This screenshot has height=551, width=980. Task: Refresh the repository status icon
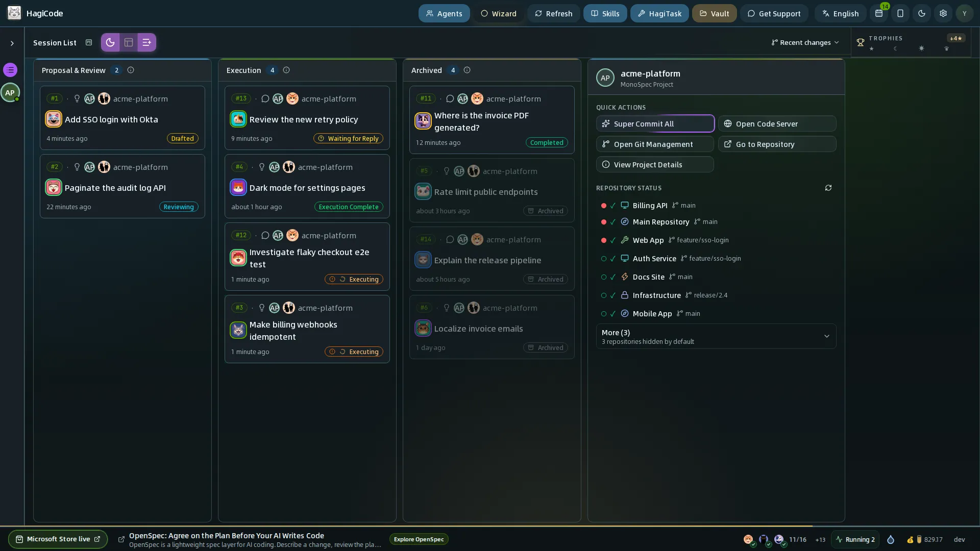828,188
